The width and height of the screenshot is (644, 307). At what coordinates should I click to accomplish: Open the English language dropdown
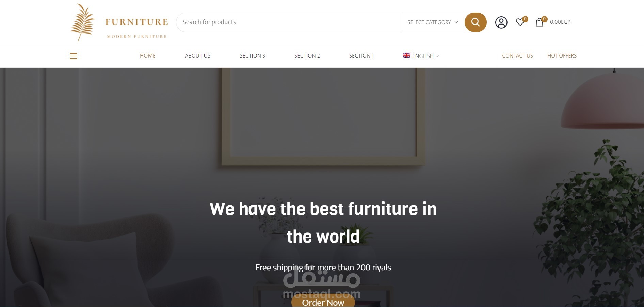point(421,56)
